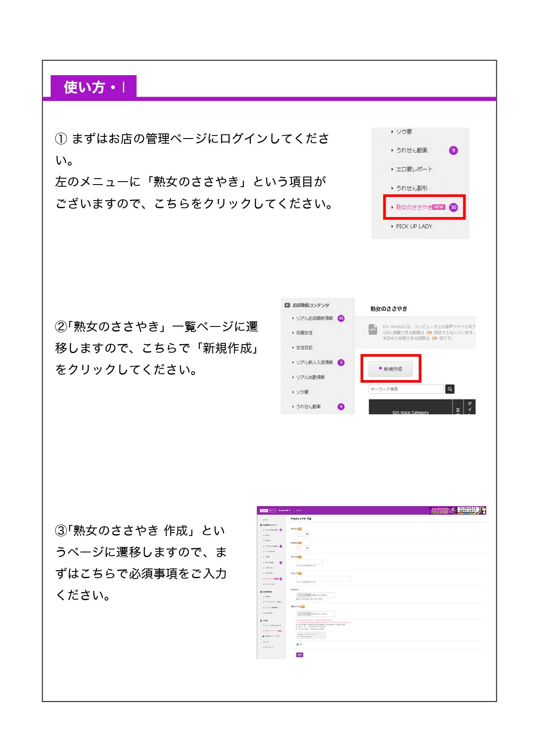The height and width of the screenshot is (756, 539).
Task: Click the お店発信コンテンツ video icon
Action: (x=287, y=305)
